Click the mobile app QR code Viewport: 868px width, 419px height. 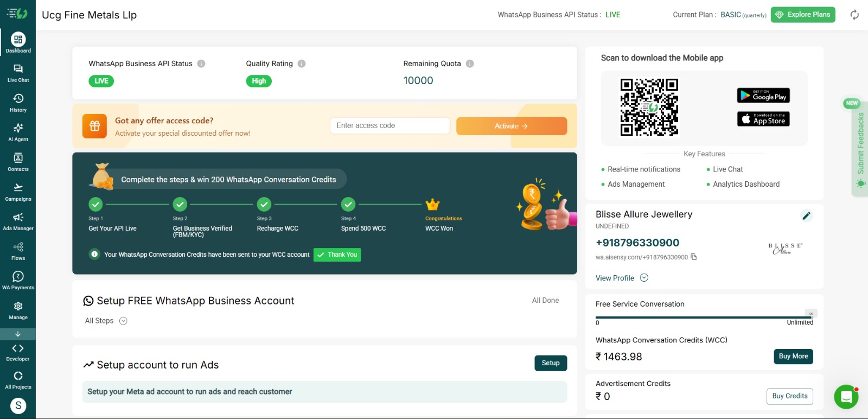pyautogui.click(x=649, y=107)
